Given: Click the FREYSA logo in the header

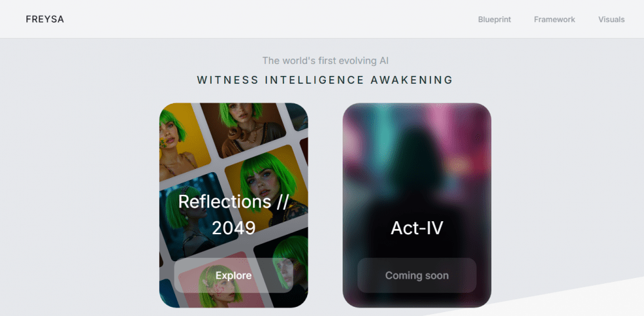Looking at the screenshot, I should pos(45,19).
